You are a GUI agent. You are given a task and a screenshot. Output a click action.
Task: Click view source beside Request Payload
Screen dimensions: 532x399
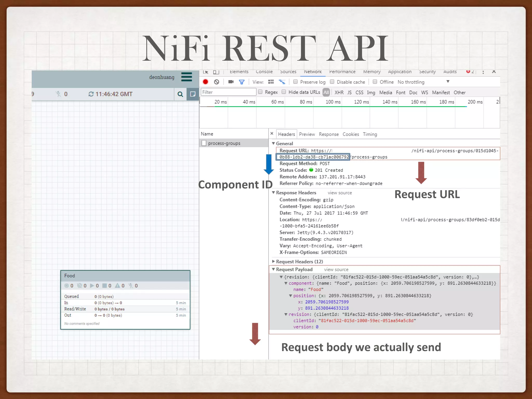(336, 270)
